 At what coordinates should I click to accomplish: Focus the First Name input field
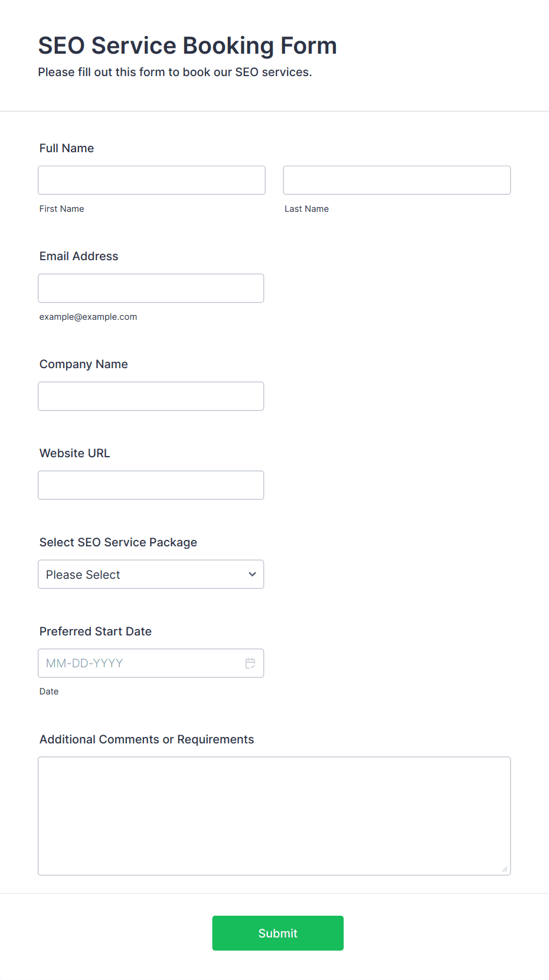point(152,180)
